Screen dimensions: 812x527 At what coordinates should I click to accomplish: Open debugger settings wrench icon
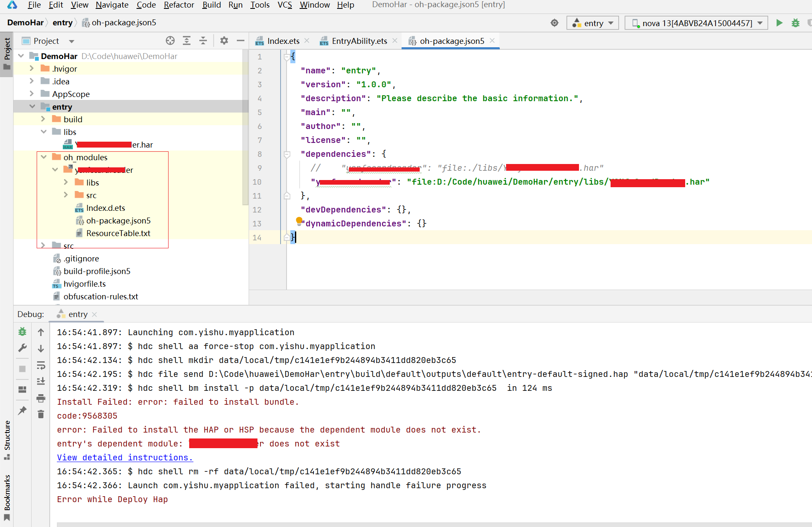coord(22,348)
